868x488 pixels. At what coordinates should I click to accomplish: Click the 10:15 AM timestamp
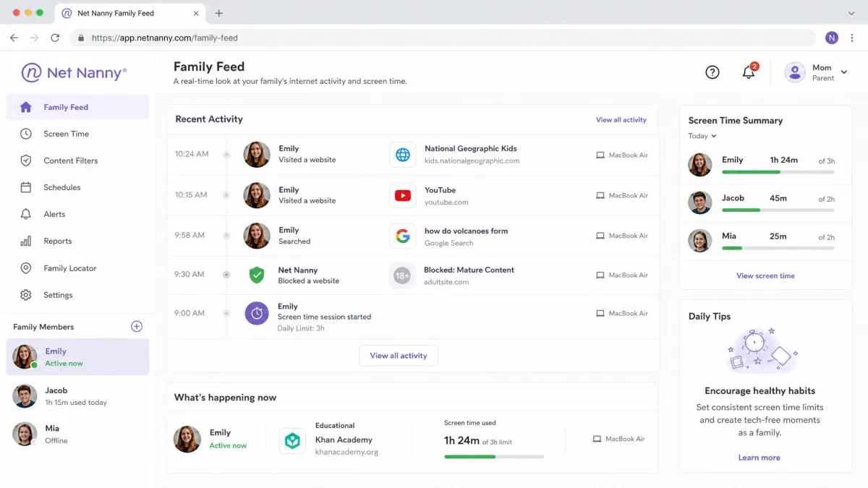point(191,195)
